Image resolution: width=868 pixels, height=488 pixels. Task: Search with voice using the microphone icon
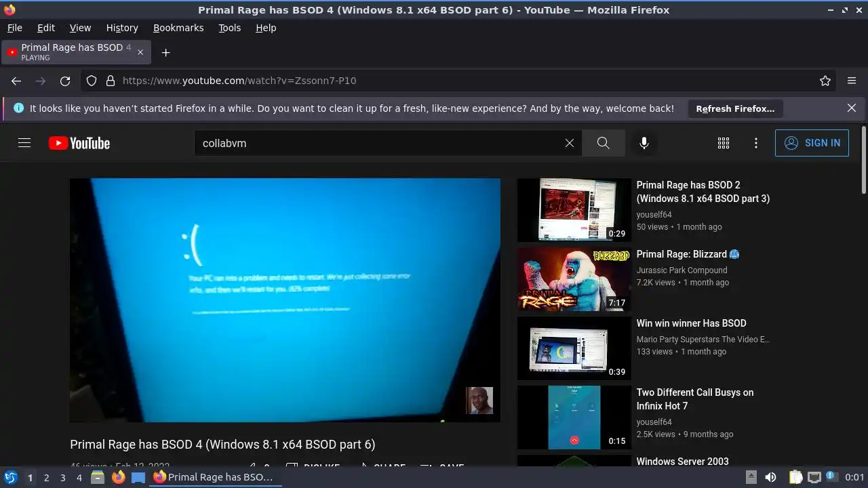click(x=644, y=143)
